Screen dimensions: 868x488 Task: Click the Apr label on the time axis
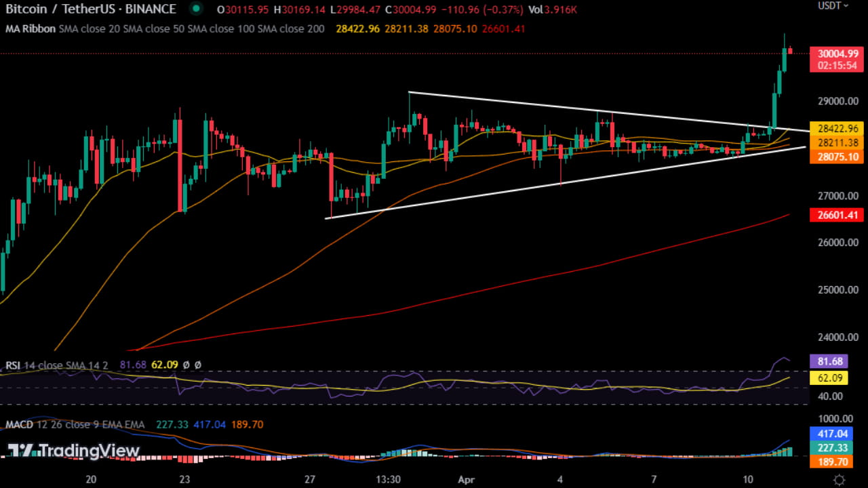466,479
